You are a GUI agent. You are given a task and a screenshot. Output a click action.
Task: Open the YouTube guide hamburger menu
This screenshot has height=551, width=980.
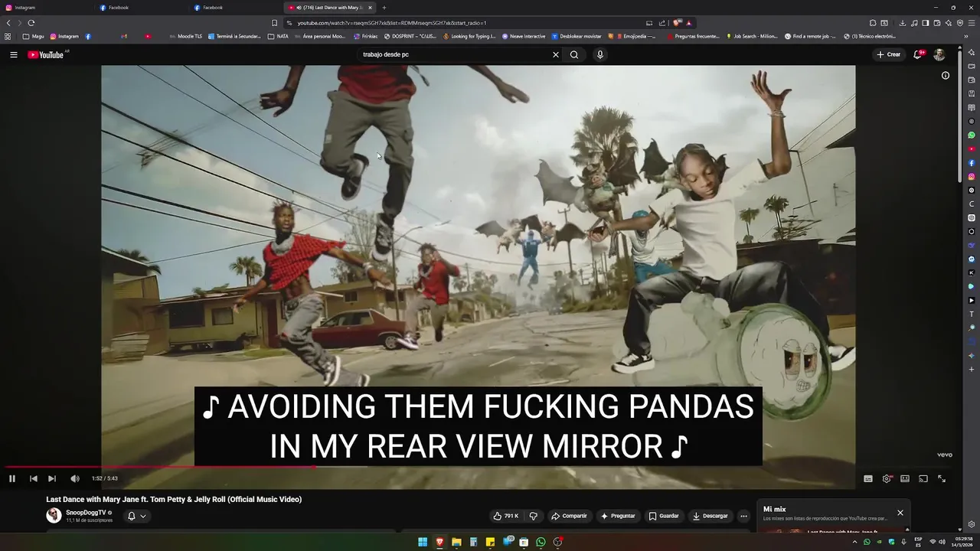[13, 54]
